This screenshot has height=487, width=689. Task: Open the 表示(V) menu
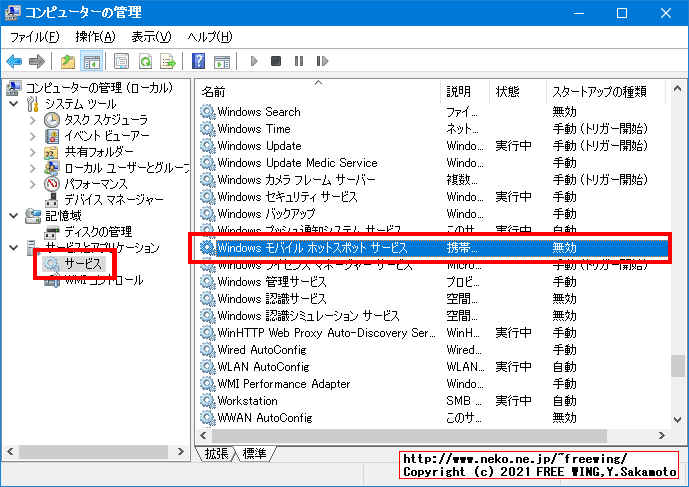151,37
